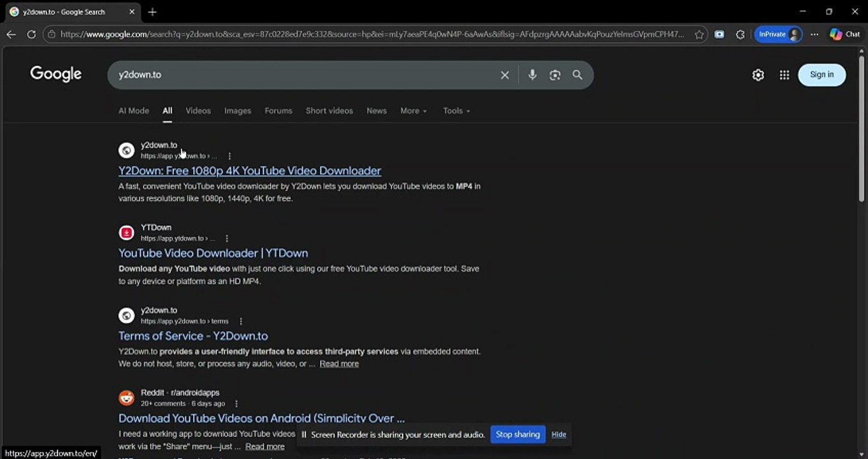Switch to Short videos tab
The height and width of the screenshot is (459, 868).
point(329,111)
